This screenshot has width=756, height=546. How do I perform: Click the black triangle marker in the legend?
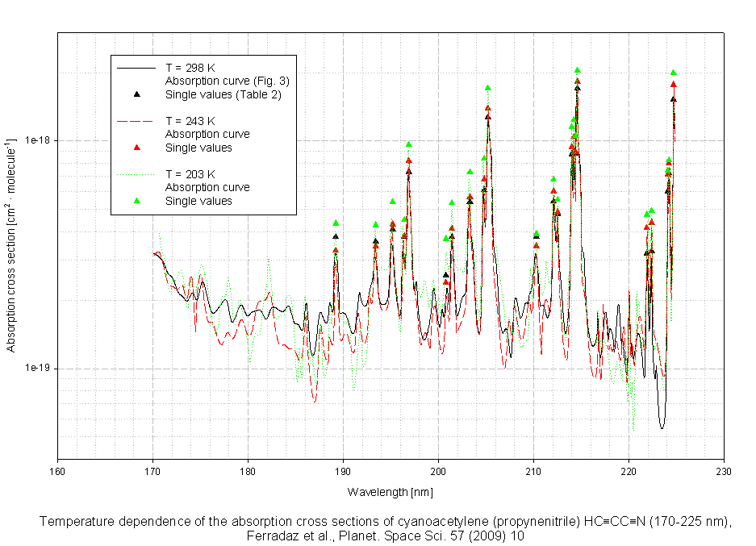point(136,94)
